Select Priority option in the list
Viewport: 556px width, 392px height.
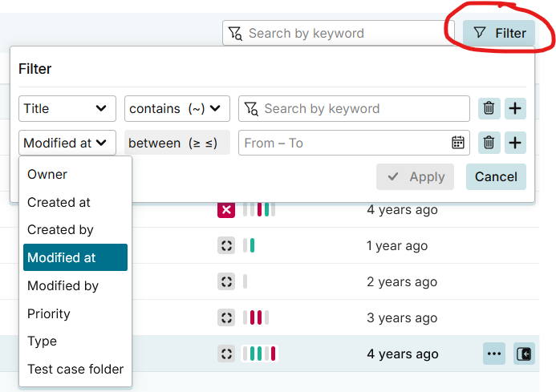(49, 313)
